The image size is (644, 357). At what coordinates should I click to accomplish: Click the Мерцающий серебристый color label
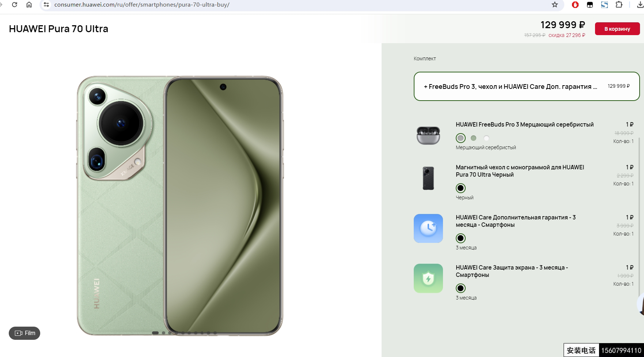pyautogui.click(x=486, y=147)
